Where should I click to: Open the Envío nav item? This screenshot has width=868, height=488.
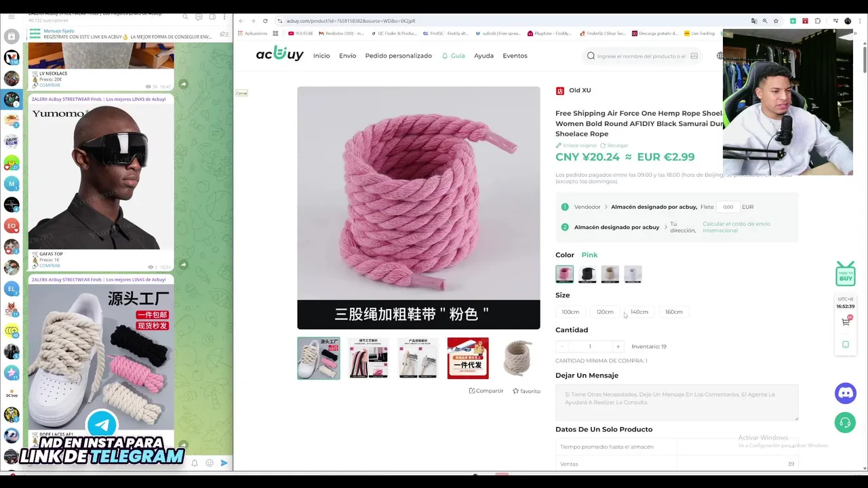tap(347, 56)
